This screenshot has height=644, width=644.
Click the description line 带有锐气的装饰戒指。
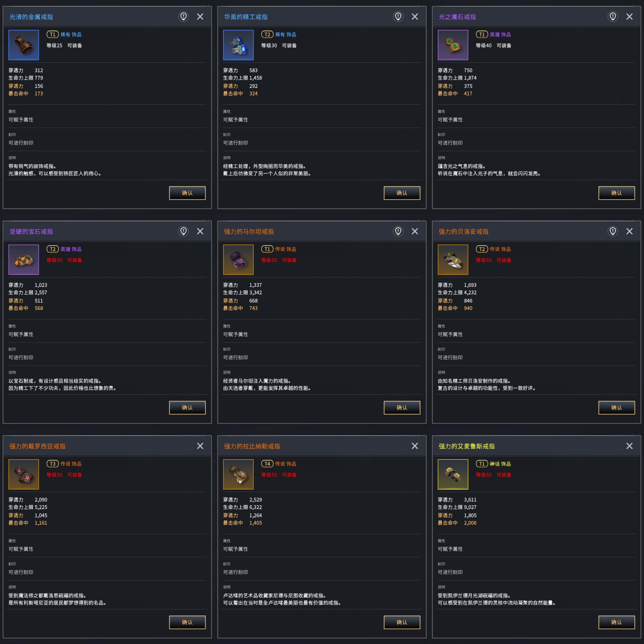coord(32,166)
